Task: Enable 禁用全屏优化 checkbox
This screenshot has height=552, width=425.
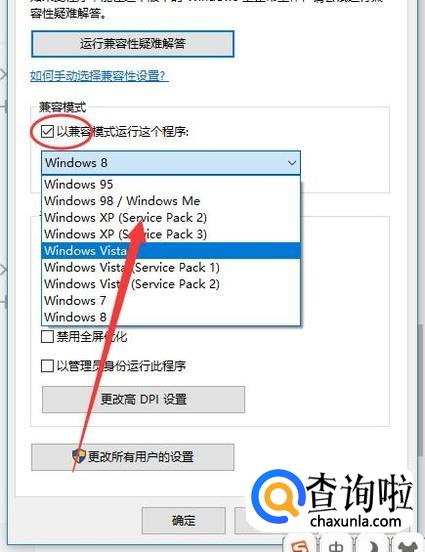Action: coord(47,336)
